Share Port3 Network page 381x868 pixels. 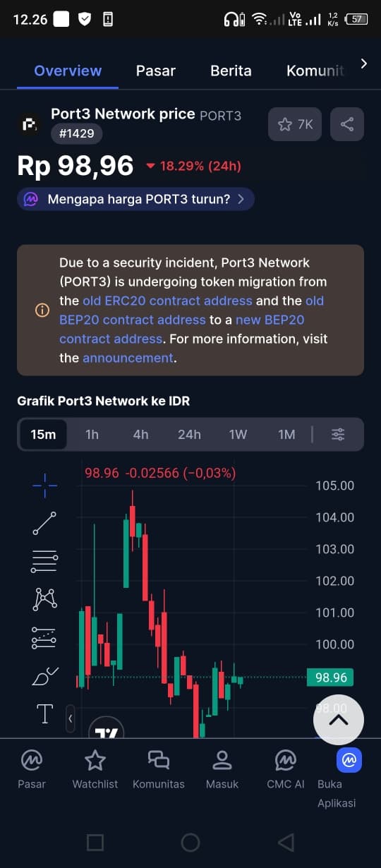tap(347, 124)
